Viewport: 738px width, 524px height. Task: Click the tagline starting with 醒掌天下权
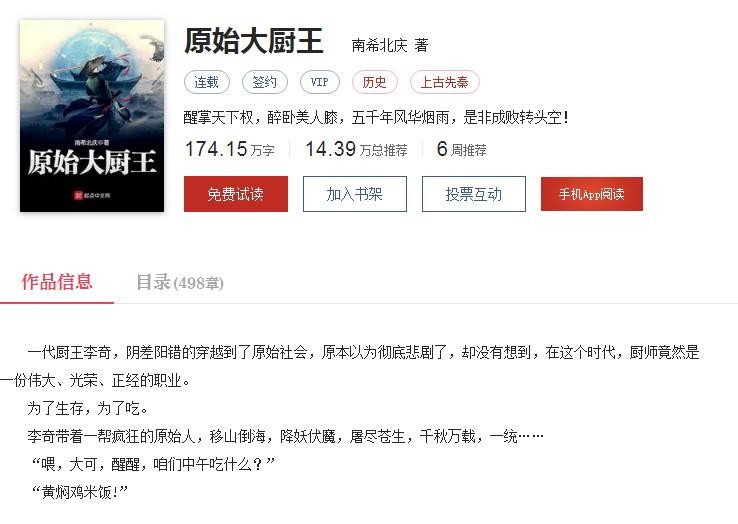pyautogui.click(x=376, y=117)
